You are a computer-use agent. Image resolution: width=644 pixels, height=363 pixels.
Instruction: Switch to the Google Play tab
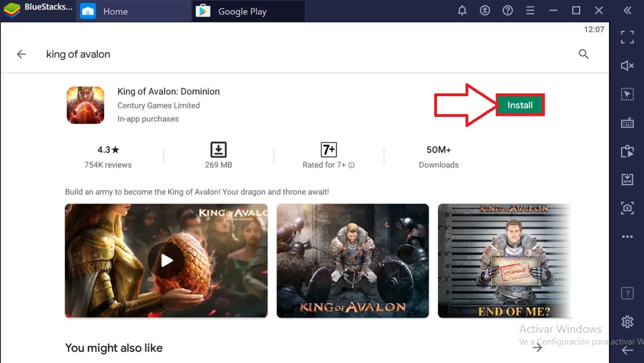pyautogui.click(x=248, y=11)
